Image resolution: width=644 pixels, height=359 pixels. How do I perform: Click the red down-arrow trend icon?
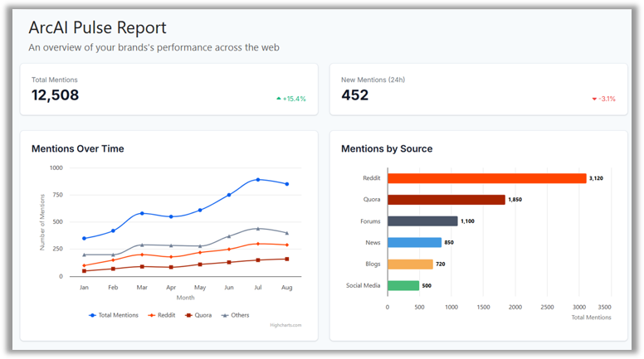(594, 99)
